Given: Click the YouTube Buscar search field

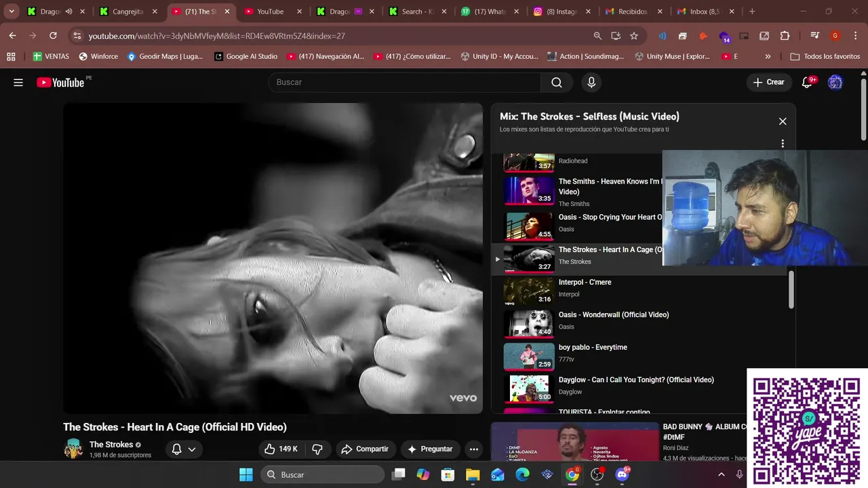Looking at the screenshot, I should click(x=404, y=82).
